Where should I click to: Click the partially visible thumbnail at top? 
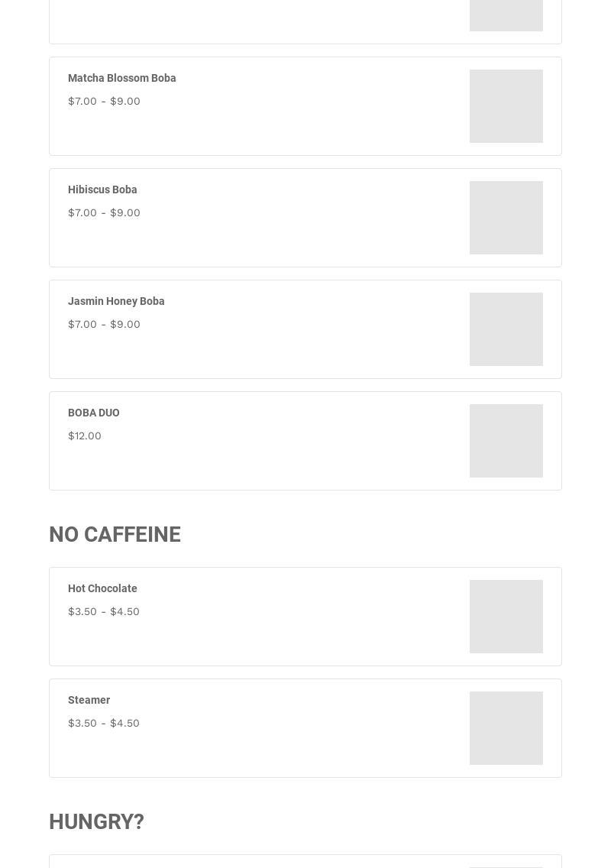click(506, 15)
